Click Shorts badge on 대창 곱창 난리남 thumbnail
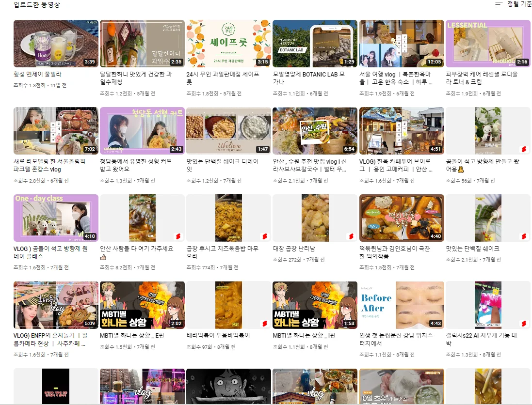Screen dimensions: 532x405 (351, 236)
